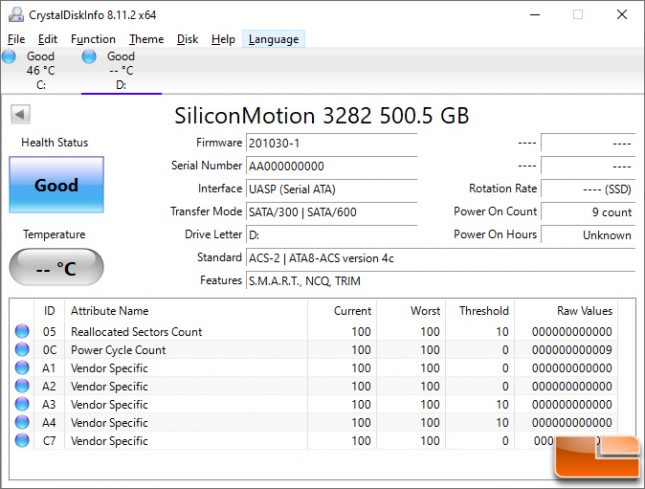Image resolution: width=645 pixels, height=489 pixels.
Task: Click the Interface field UASP (Serial ATA)
Action: click(332, 189)
